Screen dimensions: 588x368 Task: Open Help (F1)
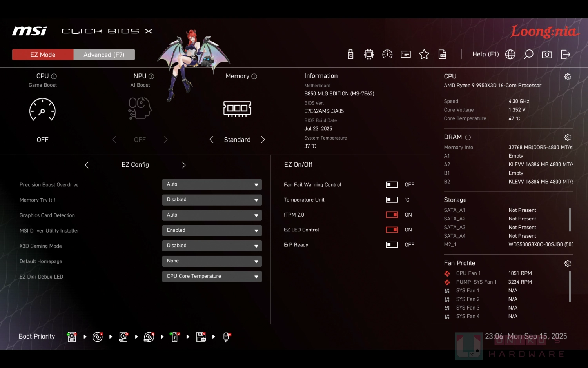click(x=486, y=55)
